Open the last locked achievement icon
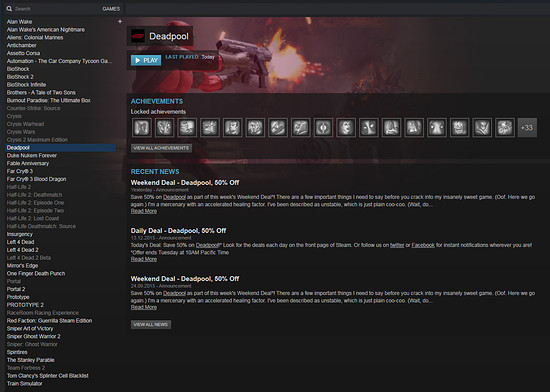550x392 pixels. [x=504, y=127]
